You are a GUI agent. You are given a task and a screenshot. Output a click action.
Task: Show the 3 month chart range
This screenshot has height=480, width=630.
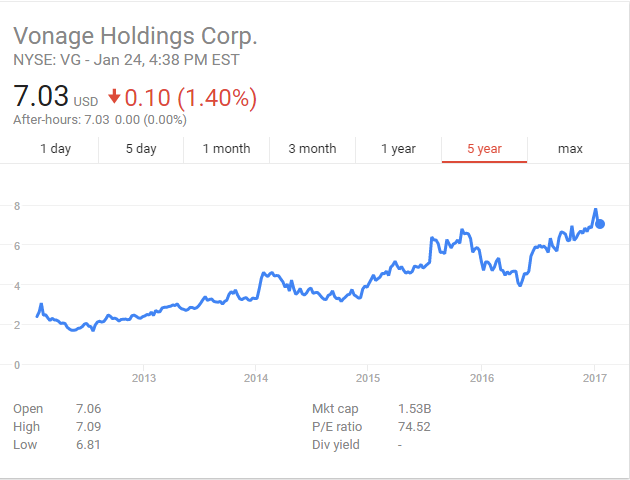(x=312, y=149)
